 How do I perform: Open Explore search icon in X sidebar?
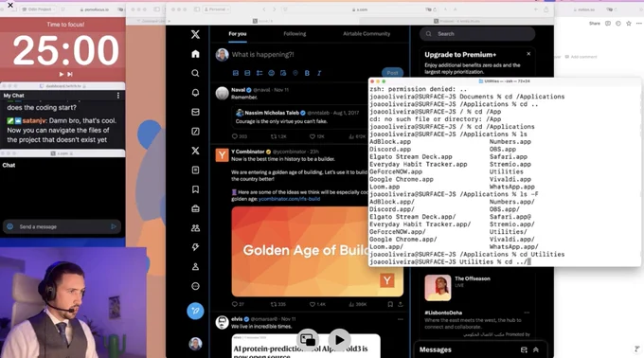click(x=195, y=73)
